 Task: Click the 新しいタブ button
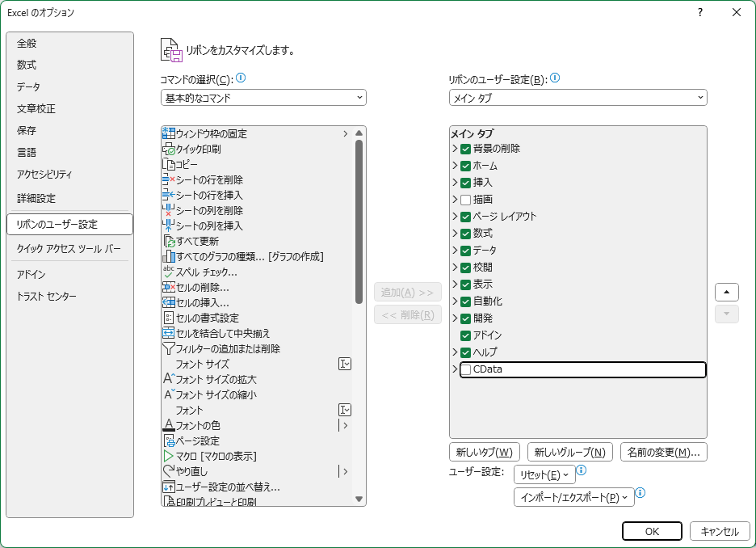coord(485,453)
